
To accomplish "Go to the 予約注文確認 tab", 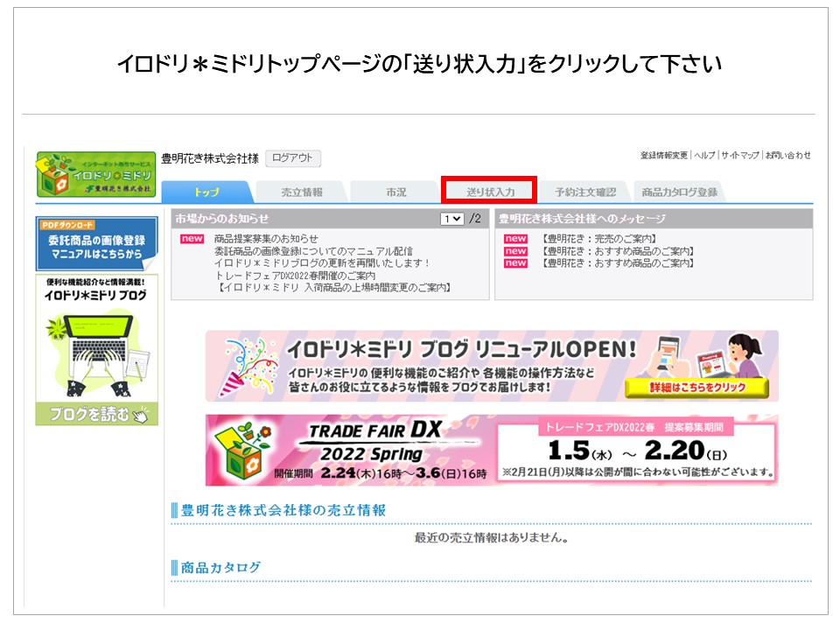I will click(584, 192).
